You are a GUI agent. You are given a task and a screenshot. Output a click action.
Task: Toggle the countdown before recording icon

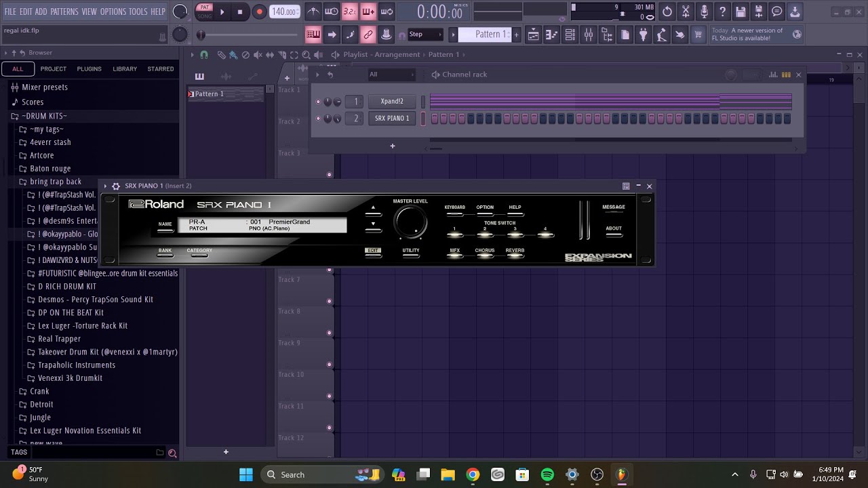(350, 12)
